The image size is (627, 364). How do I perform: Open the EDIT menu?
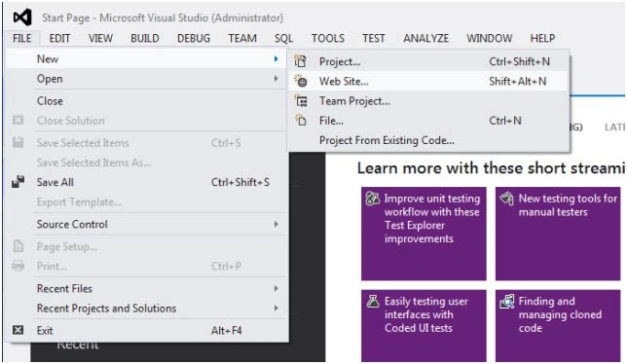pyautogui.click(x=59, y=38)
